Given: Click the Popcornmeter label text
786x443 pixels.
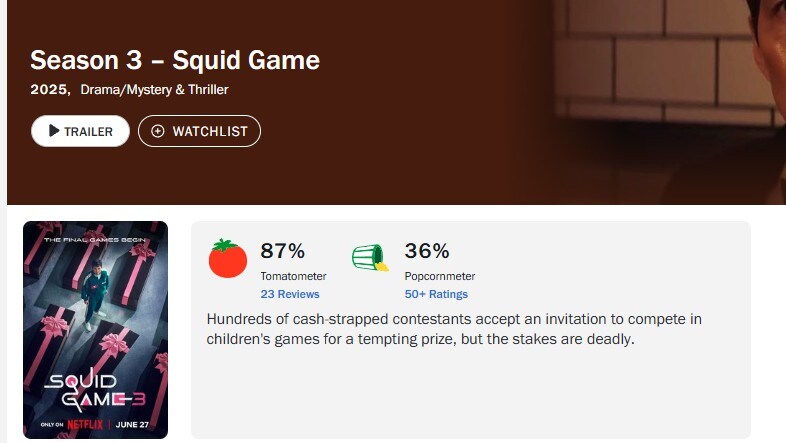Looking at the screenshot, I should click(x=440, y=276).
